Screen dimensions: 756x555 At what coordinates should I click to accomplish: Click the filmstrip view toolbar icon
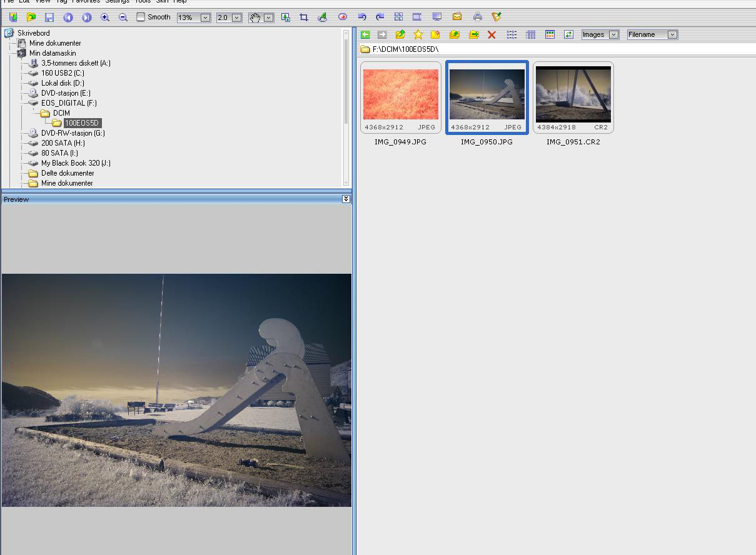point(417,17)
